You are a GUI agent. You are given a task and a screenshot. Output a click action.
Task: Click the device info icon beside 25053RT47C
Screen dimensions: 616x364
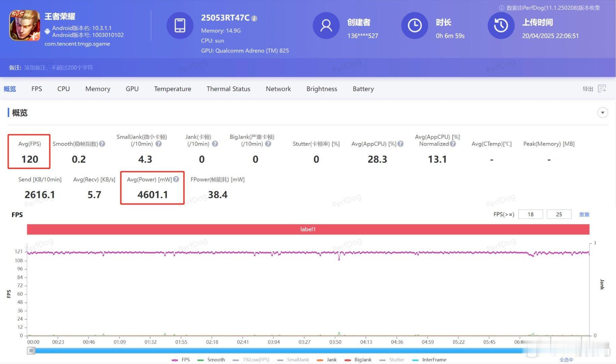click(x=254, y=19)
